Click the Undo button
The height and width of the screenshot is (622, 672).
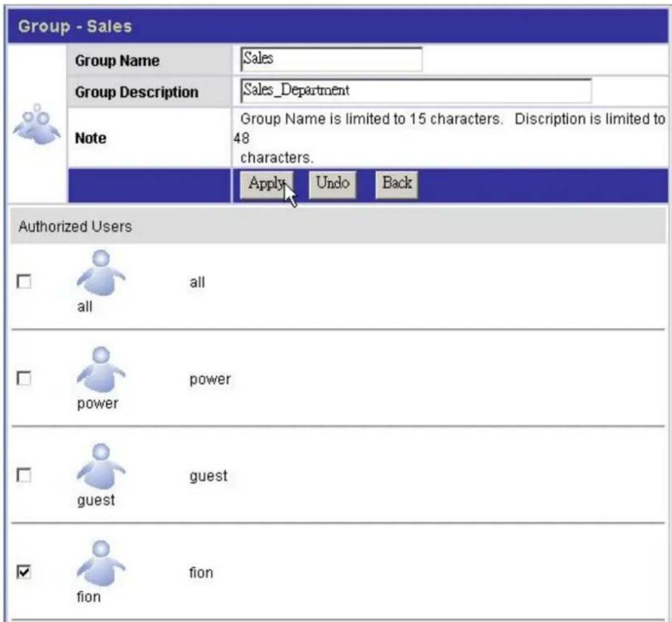point(332,184)
